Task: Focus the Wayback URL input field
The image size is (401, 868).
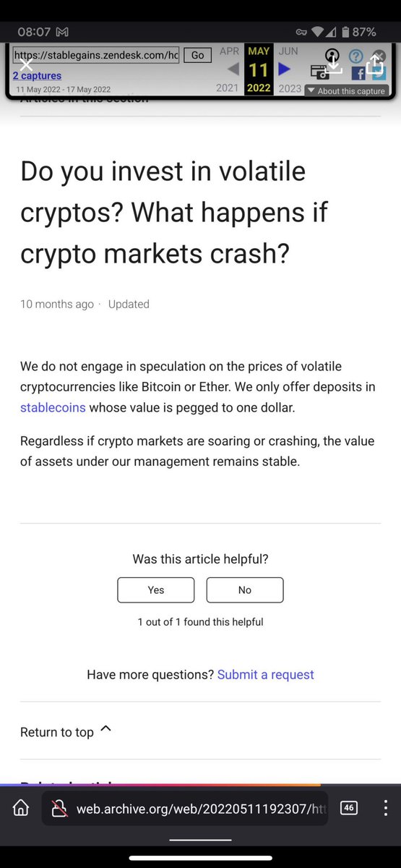Action: 96,55
